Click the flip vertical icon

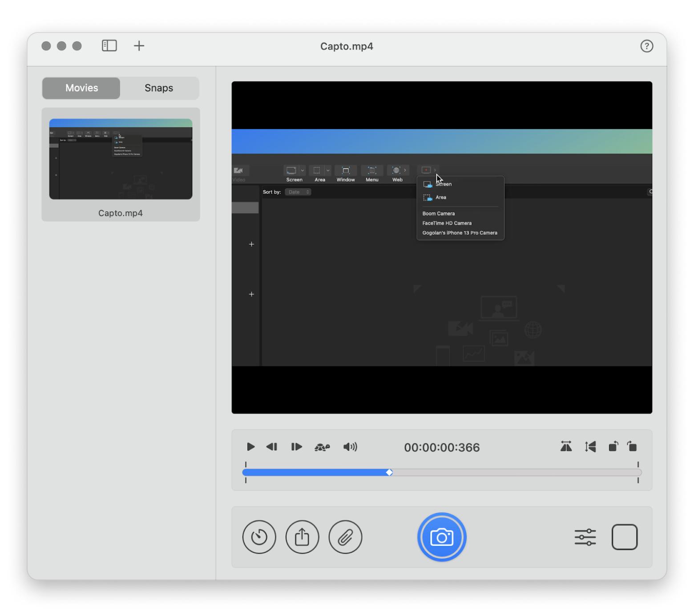coord(590,446)
